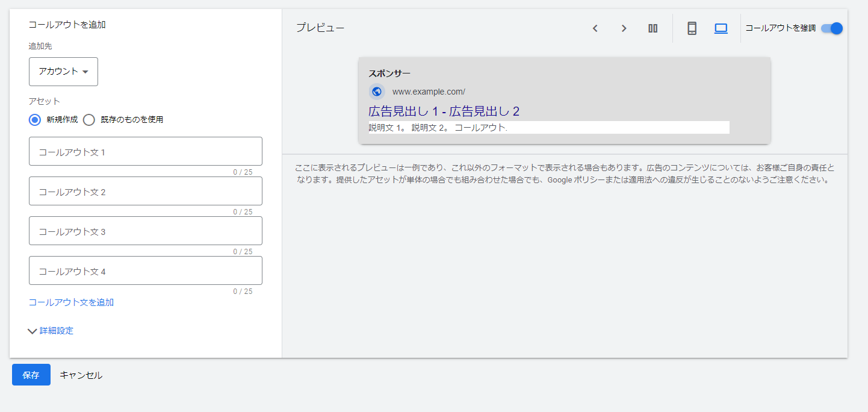This screenshot has width=868, height=412.
Task: Open the アカウント destination dropdown
Action: click(63, 71)
